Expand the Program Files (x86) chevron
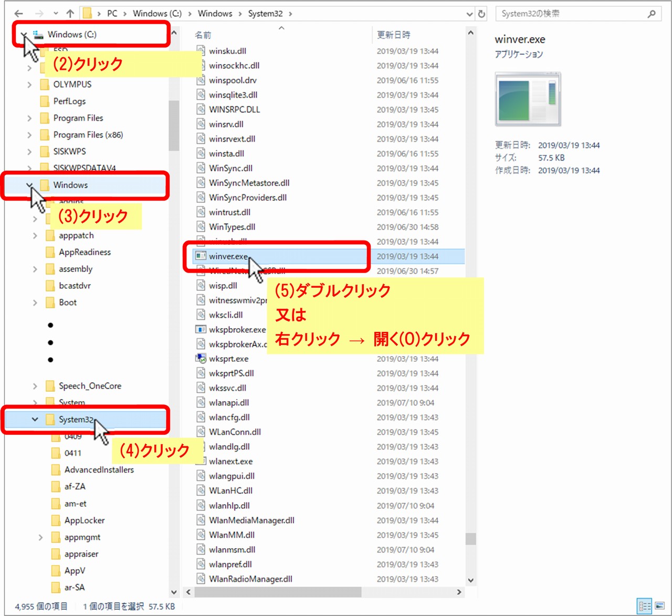The height and width of the screenshot is (616, 672). coord(29,135)
